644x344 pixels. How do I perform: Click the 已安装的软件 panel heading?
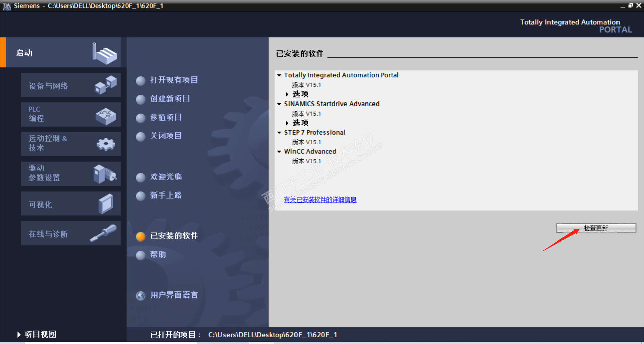click(300, 54)
